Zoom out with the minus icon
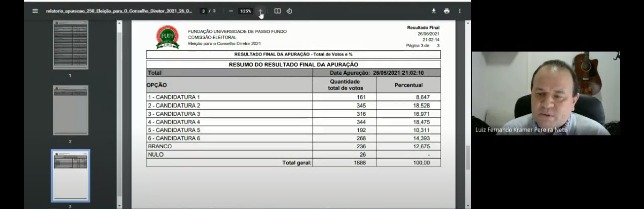 click(231, 11)
